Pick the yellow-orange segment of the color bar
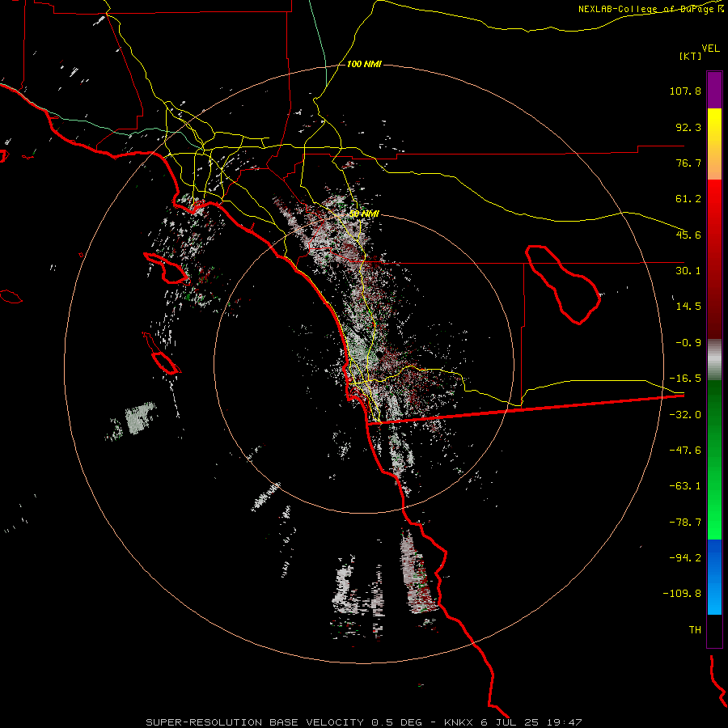 714,144
